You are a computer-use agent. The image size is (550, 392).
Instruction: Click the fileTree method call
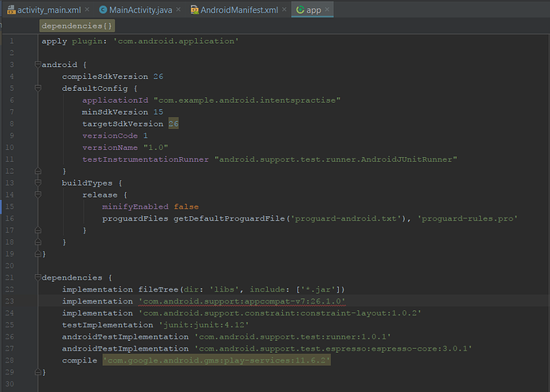[158, 289]
